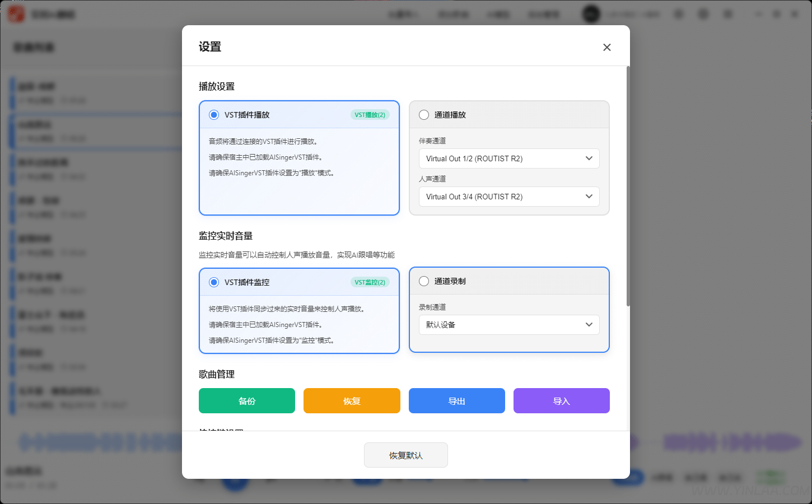Close the 设置 settings dialog

click(x=606, y=47)
